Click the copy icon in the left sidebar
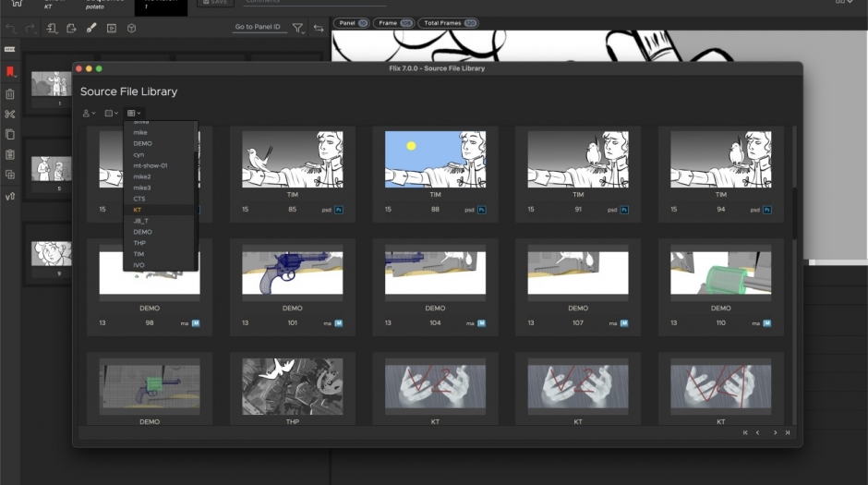 click(10, 134)
